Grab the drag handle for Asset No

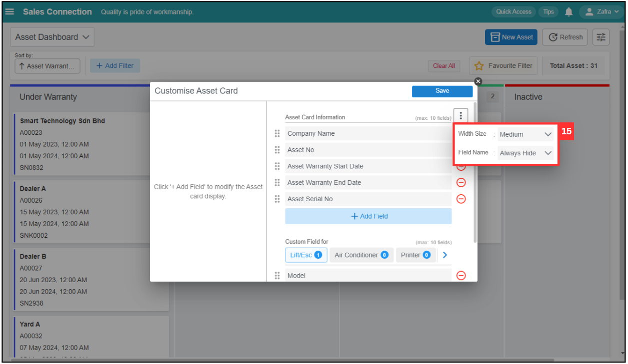(277, 150)
